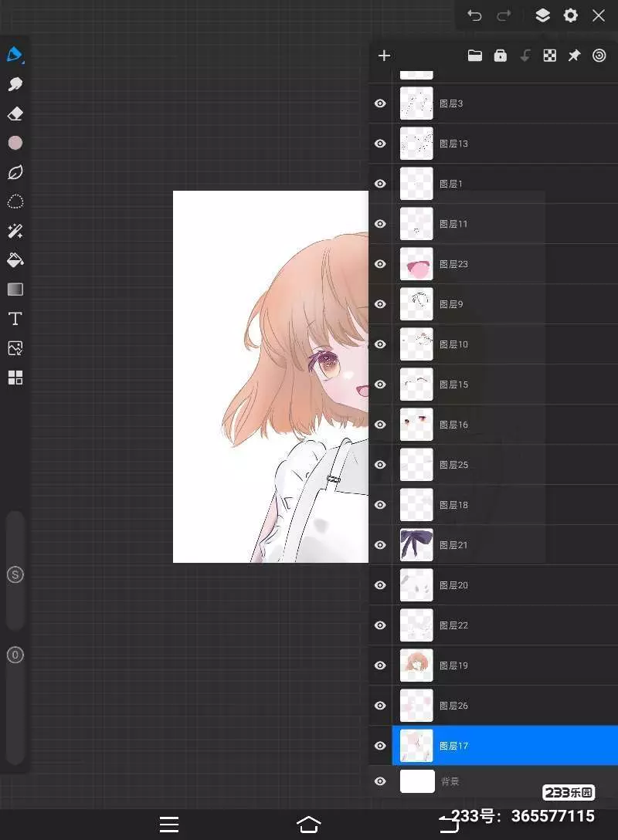This screenshot has width=618, height=840.
Task: Hide layer 图层3
Action: (x=380, y=103)
